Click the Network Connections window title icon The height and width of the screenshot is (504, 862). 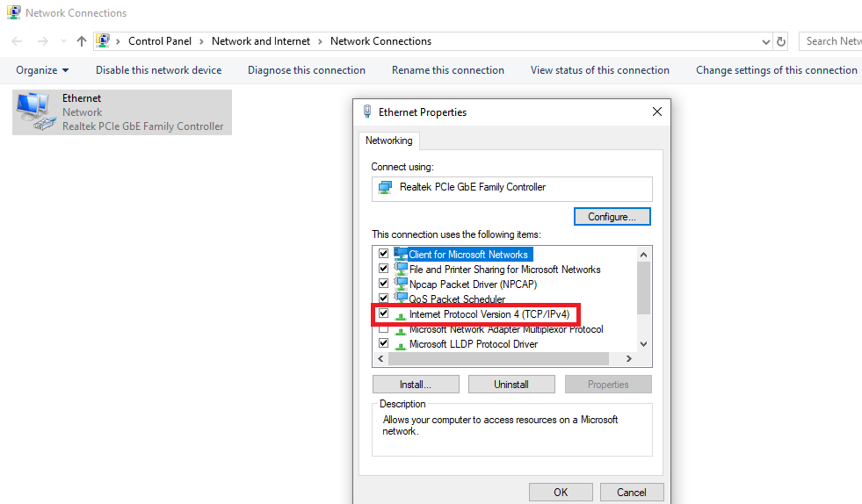click(13, 12)
